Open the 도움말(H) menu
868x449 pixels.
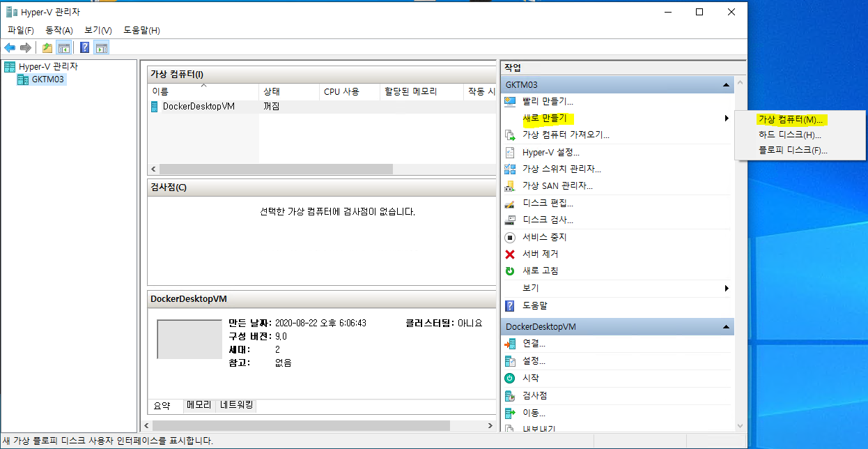(141, 30)
